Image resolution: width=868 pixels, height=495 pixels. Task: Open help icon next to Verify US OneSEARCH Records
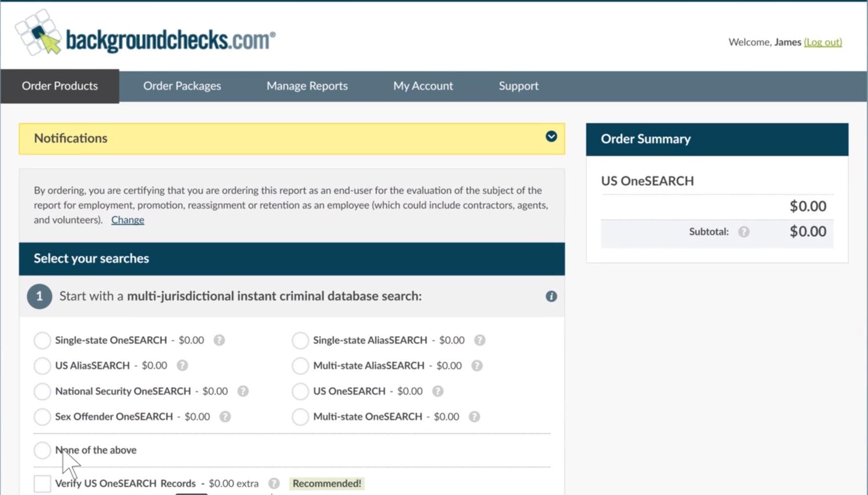pyautogui.click(x=274, y=483)
